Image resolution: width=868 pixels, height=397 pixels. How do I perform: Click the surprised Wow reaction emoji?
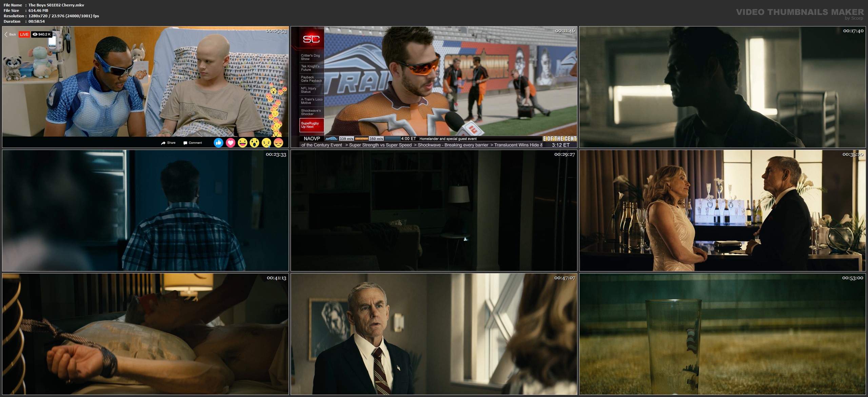254,143
